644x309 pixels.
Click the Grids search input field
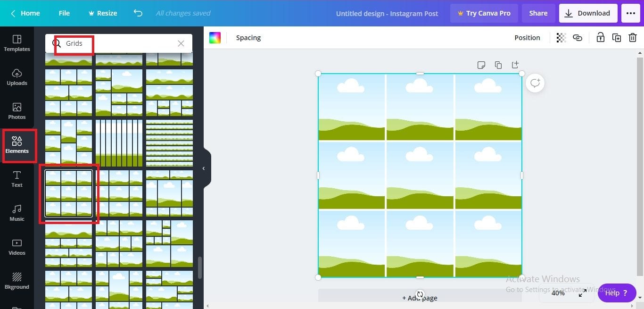(x=119, y=43)
